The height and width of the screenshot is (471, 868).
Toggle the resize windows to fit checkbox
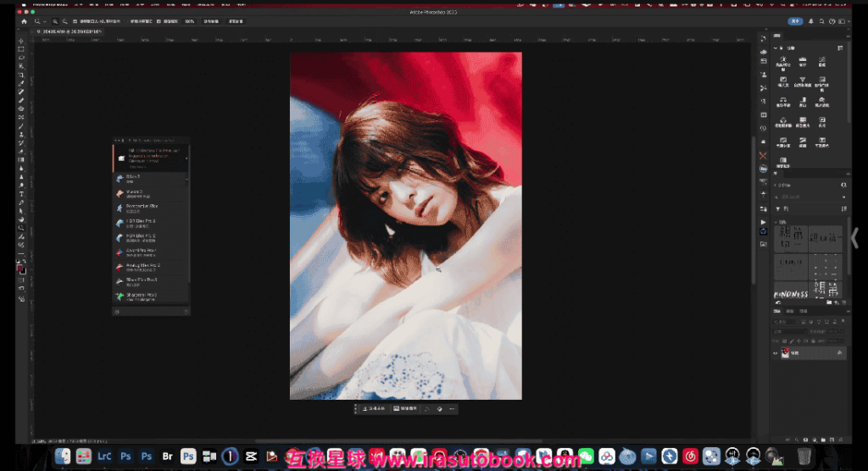click(75, 21)
